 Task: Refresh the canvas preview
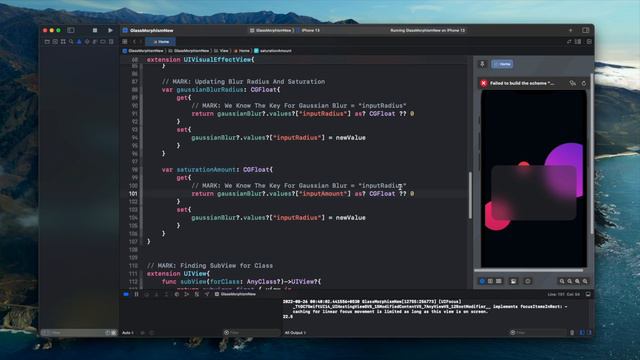pos(584,83)
